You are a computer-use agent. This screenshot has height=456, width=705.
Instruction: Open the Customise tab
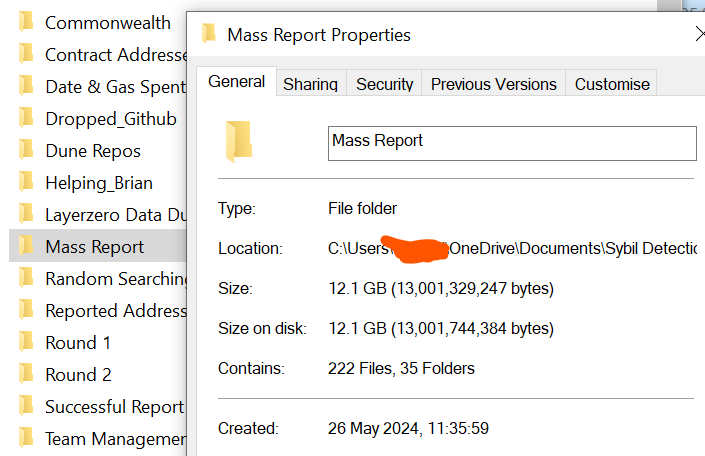(x=612, y=84)
